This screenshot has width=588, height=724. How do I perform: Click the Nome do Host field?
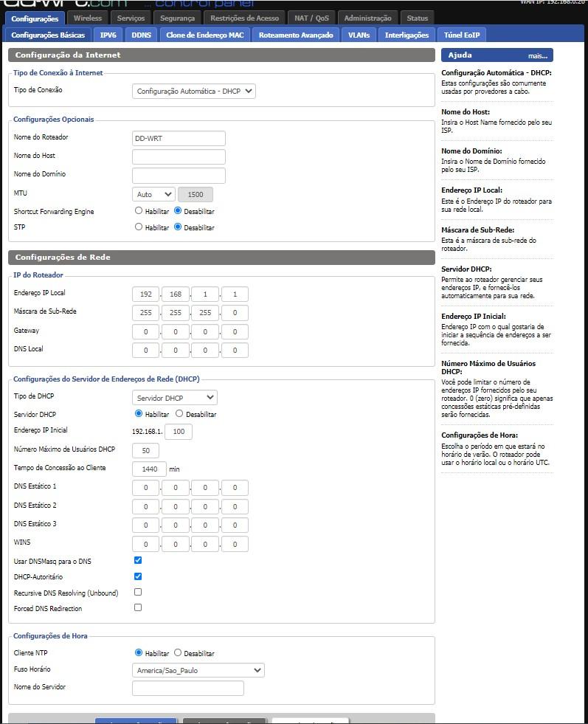[179, 156]
